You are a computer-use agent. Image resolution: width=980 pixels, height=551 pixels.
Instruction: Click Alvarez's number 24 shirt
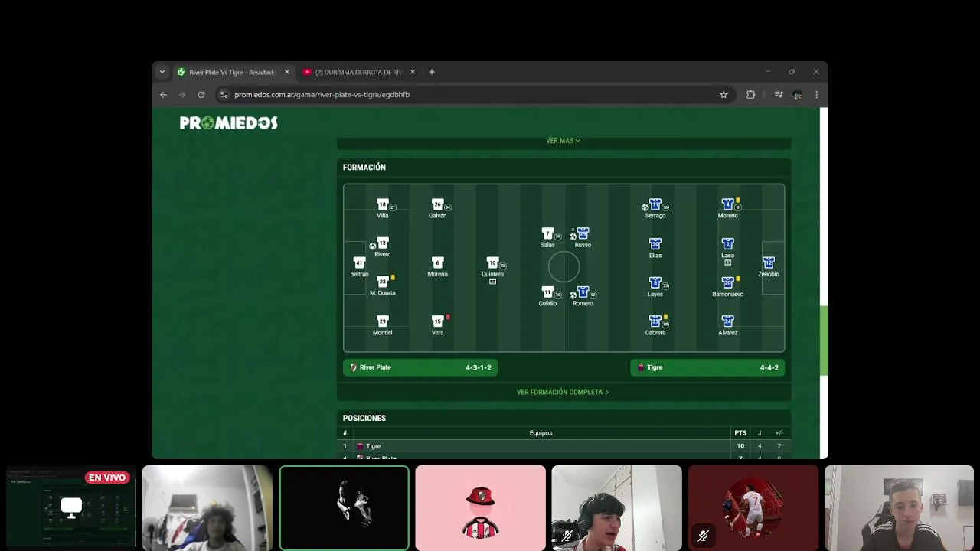click(x=727, y=321)
